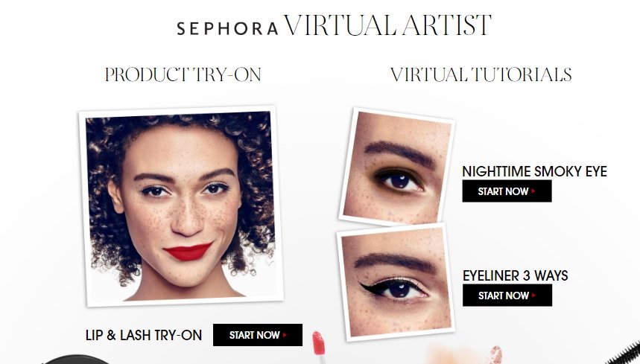Image resolution: width=640 pixels, height=364 pixels.
Task: Select the smoky eye close-up photo
Action: [x=397, y=166]
